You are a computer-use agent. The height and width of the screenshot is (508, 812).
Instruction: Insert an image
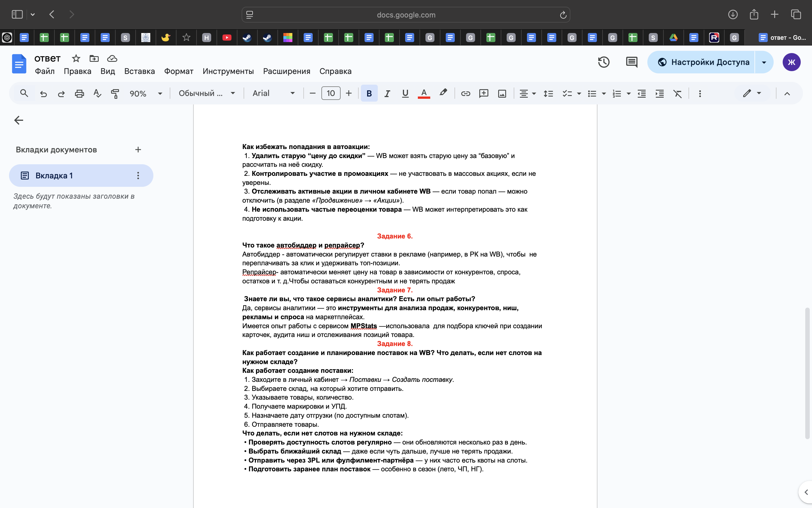(502, 93)
